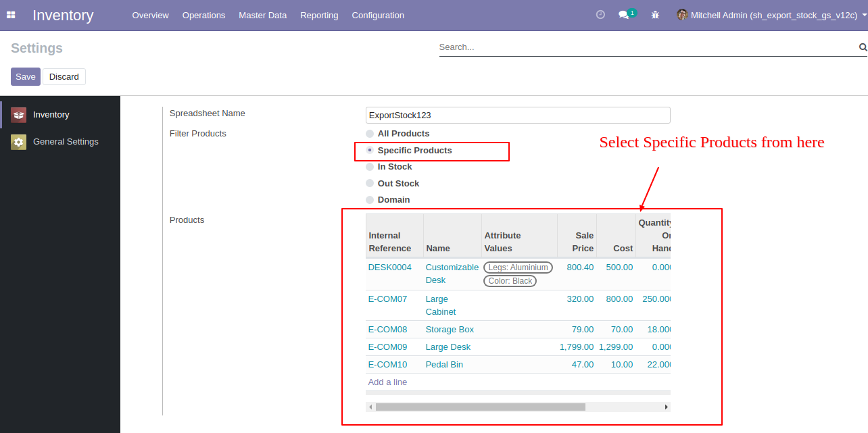Select the All Products radio option

[370, 134]
